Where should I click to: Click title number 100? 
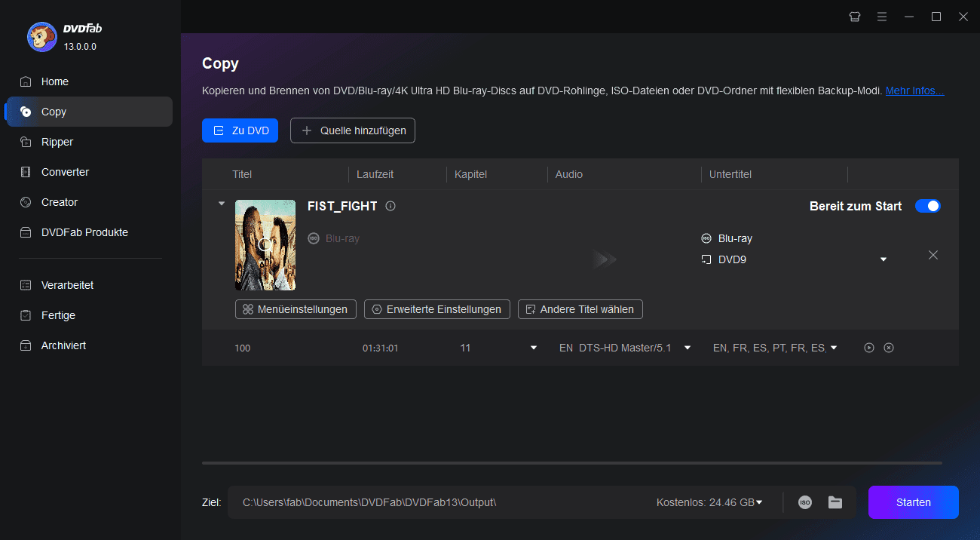(x=242, y=348)
